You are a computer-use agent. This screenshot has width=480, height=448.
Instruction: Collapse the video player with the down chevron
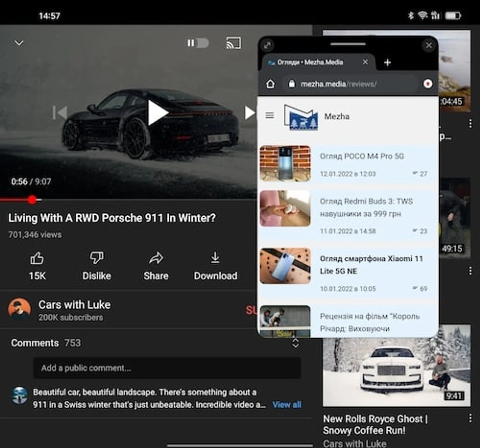[x=19, y=43]
